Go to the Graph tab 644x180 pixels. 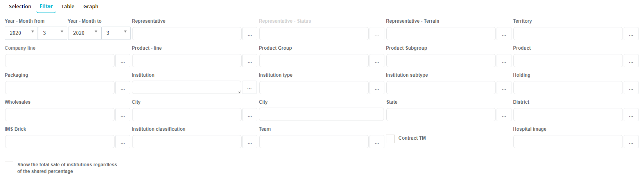(x=91, y=7)
